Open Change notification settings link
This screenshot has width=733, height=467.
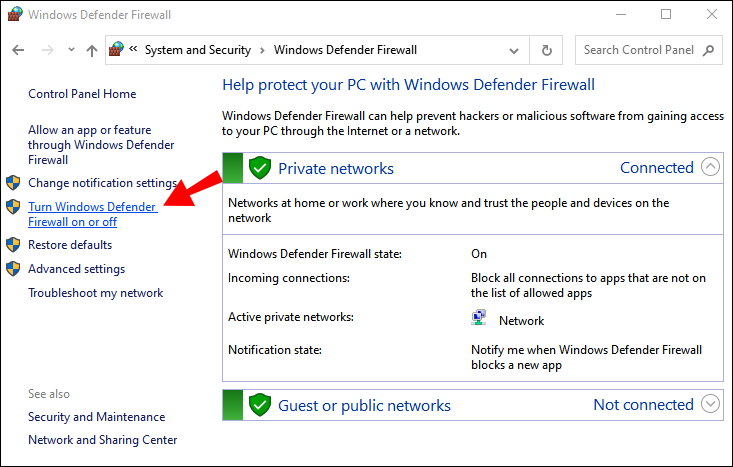tap(103, 183)
